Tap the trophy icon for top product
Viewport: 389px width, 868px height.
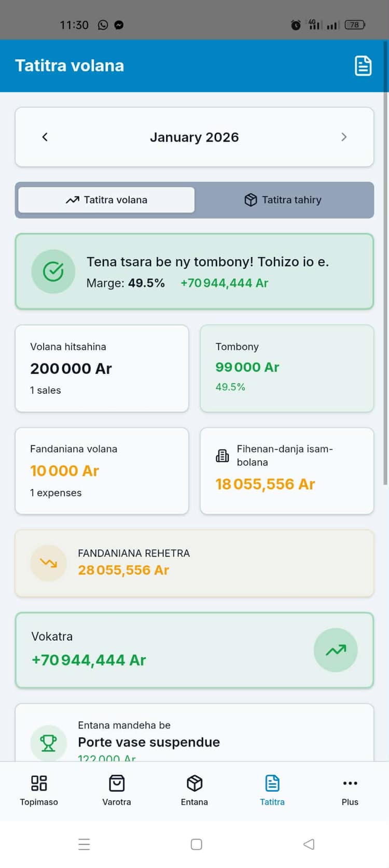pos(49,743)
